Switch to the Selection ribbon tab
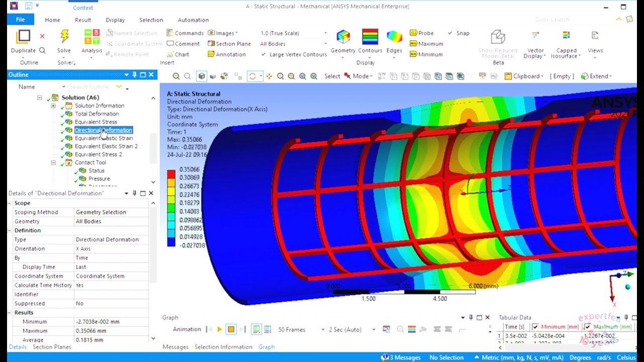Screen dimensions: 644x362 point(151,20)
